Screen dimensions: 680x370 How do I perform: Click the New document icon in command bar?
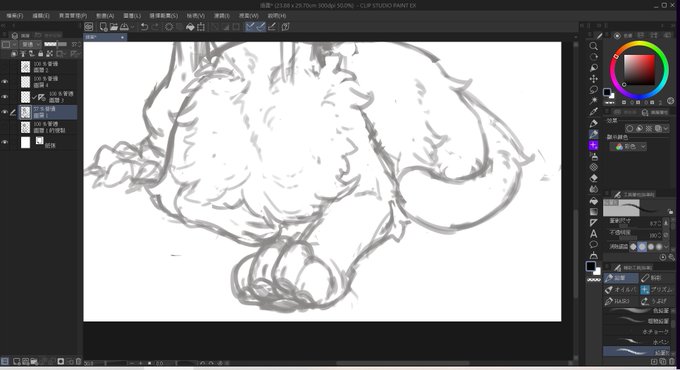pyautogui.click(x=103, y=27)
